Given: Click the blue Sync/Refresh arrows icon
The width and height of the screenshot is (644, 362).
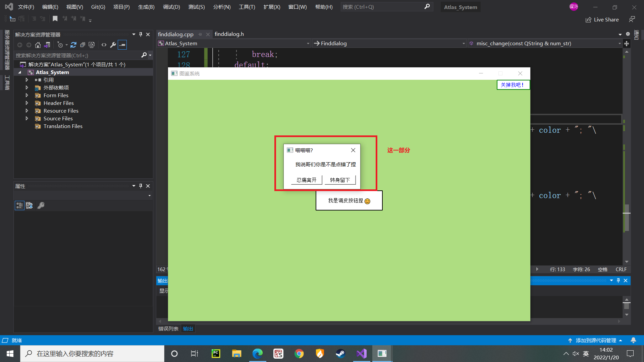Looking at the screenshot, I should [73, 45].
